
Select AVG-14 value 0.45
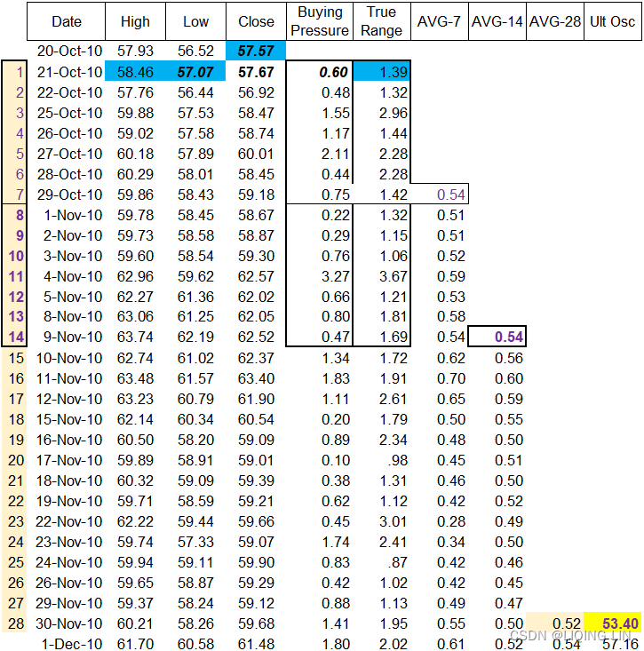pyautogui.click(x=509, y=583)
